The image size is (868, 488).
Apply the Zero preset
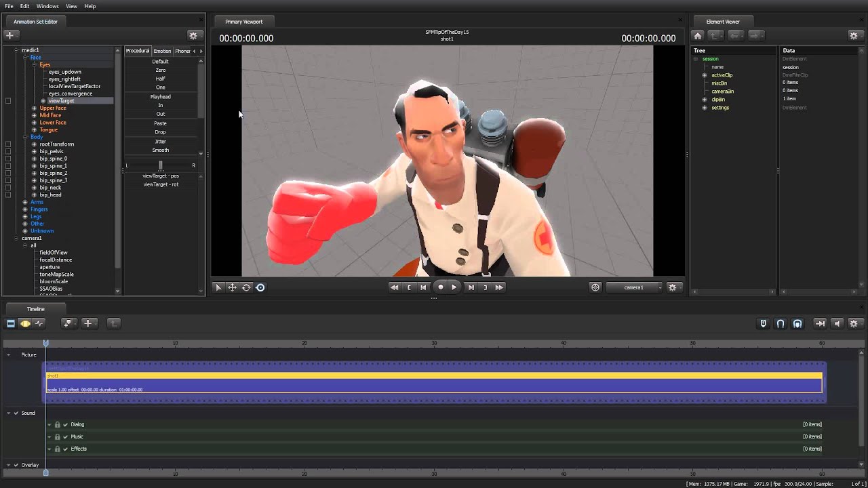pos(160,70)
